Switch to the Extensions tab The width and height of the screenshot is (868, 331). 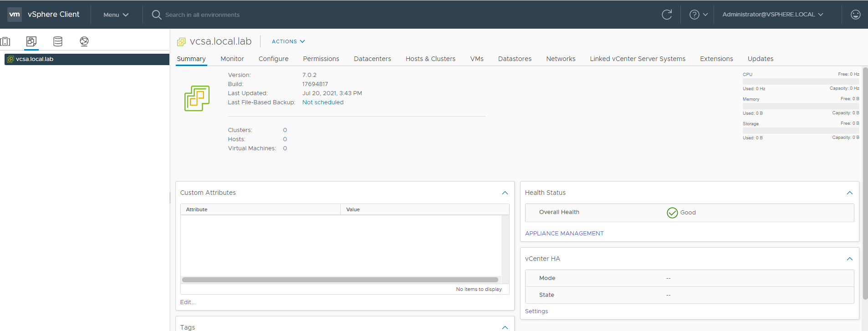(x=716, y=59)
